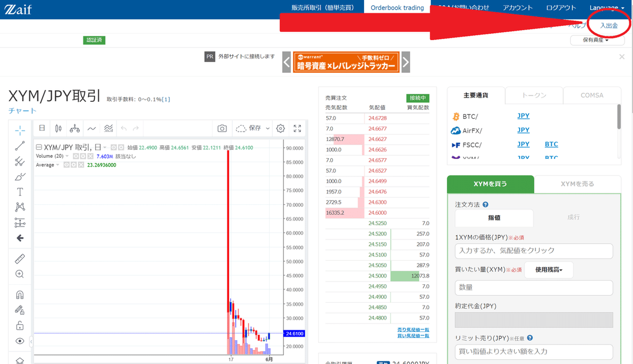Viewport: 633px width, 364px height.
Task: Select the Orderbook trading tab
Action: click(x=397, y=7)
